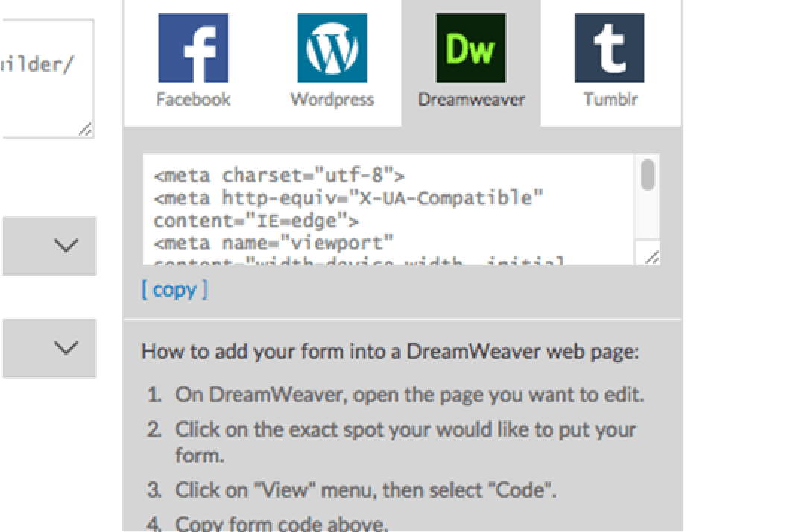
Task: Open the Tumblr icon option
Action: pyautogui.click(x=610, y=48)
